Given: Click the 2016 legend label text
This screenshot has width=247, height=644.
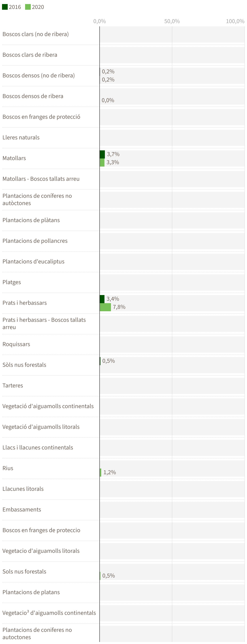Looking at the screenshot, I should (15, 7).
